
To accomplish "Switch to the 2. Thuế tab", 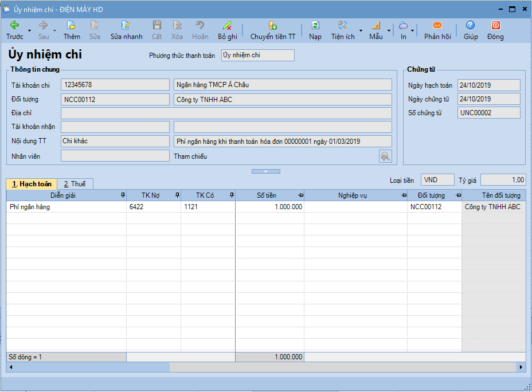I will (x=75, y=184).
